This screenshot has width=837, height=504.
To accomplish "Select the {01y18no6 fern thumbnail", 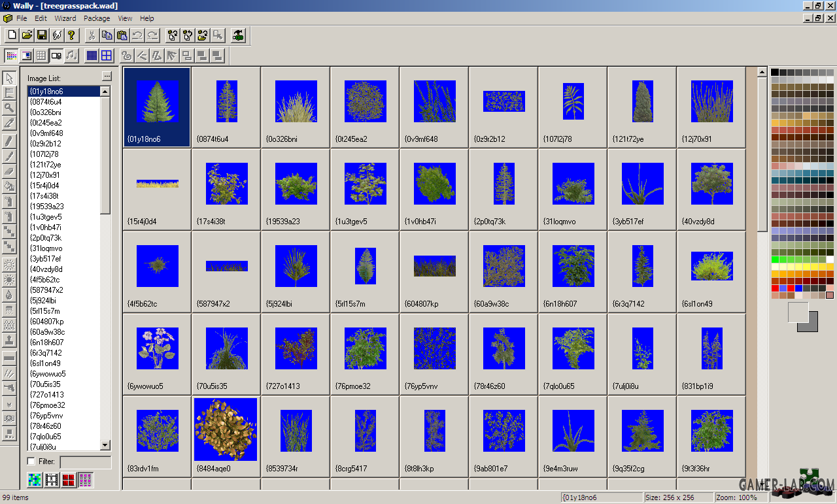I will coord(157,107).
